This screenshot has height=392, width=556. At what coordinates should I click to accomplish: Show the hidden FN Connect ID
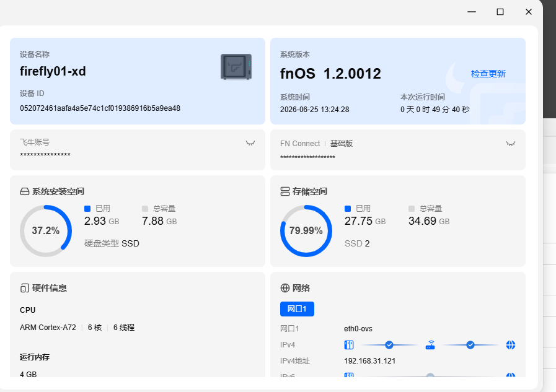(511, 144)
